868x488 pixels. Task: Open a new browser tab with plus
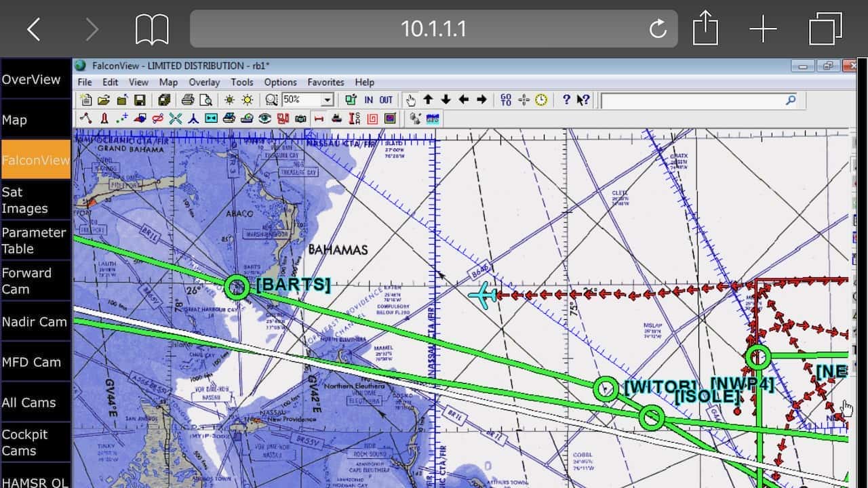point(763,29)
